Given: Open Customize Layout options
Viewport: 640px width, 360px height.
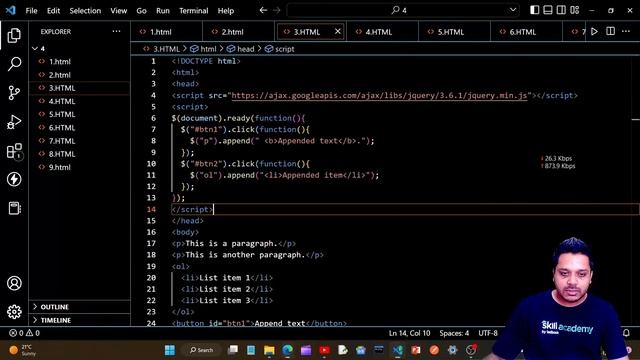Looking at the screenshot, I should click(575, 10).
